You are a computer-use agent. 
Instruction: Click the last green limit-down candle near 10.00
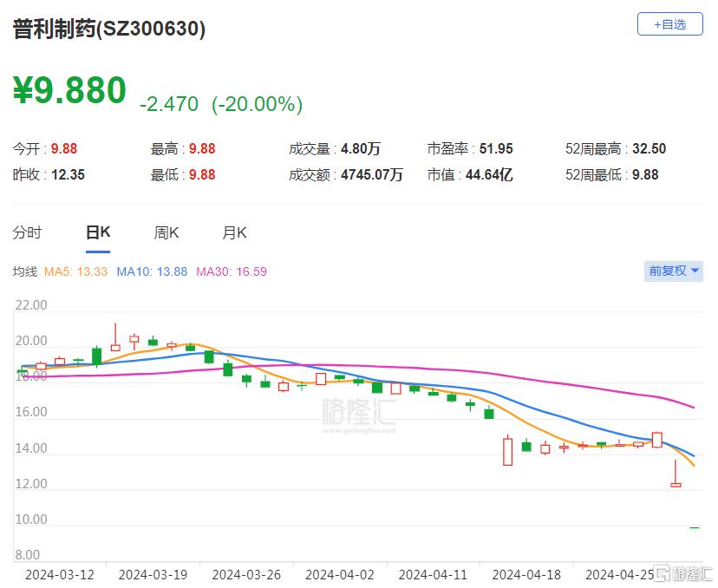[695, 528]
